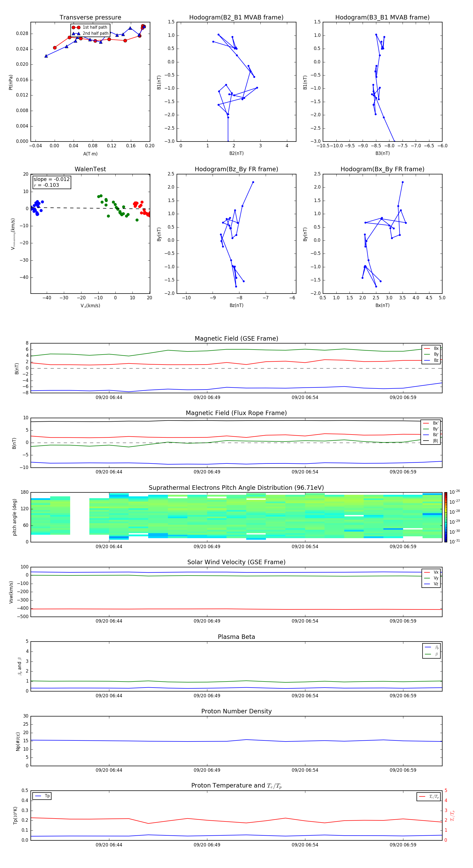473x868 pixels.
Task: Select the Tp legend entry
Action: tap(42, 796)
